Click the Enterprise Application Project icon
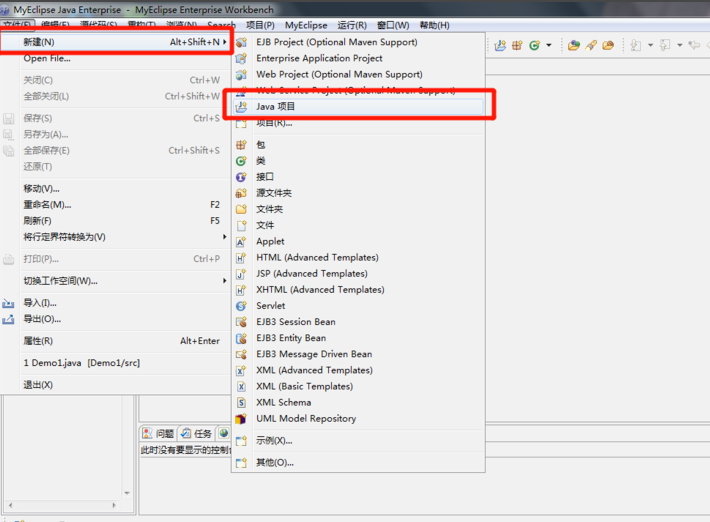 pyautogui.click(x=241, y=58)
